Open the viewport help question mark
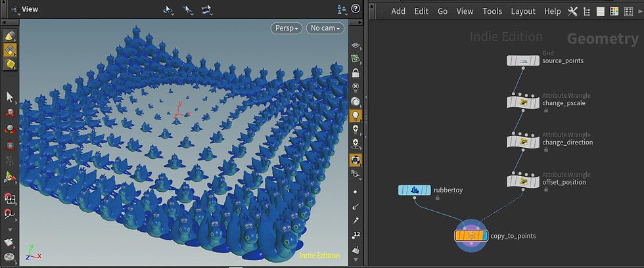 (x=356, y=8)
